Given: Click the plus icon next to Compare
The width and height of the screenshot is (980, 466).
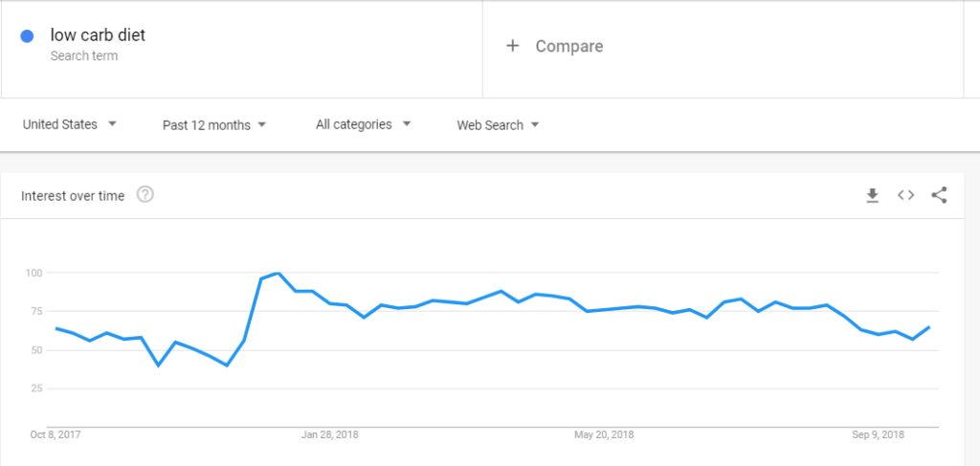Looking at the screenshot, I should (x=513, y=46).
